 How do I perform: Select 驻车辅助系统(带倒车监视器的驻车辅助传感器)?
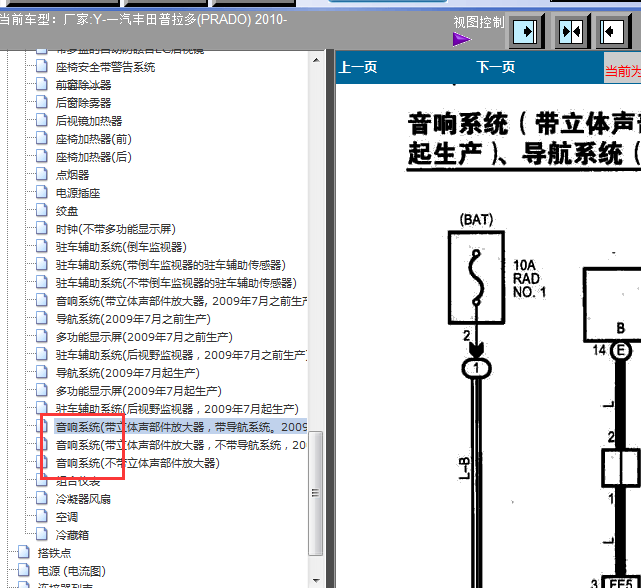171,265
